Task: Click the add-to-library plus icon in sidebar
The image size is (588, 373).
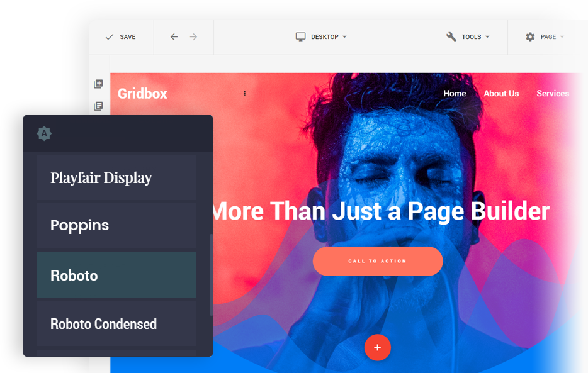Action: (x=98, y=84)
